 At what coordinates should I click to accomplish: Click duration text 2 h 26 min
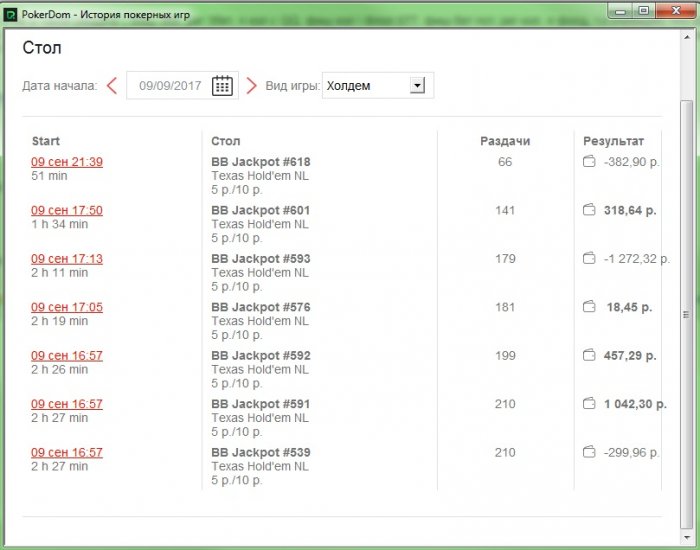59,370
